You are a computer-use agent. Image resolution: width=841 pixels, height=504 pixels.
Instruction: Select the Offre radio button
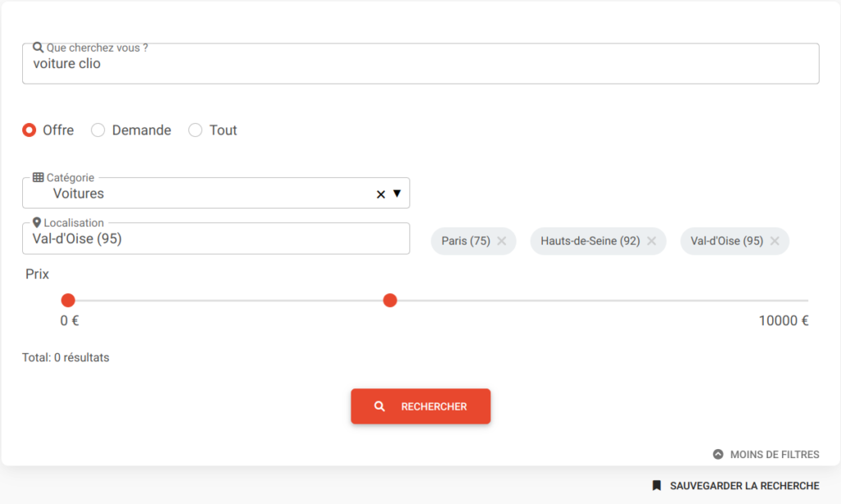pos(30,130)
